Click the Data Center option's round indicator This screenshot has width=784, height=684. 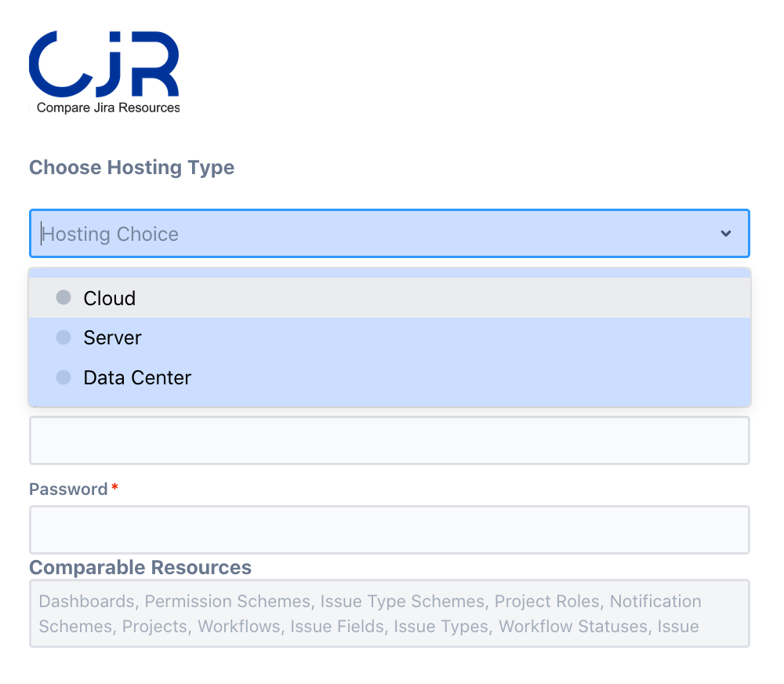64,377
